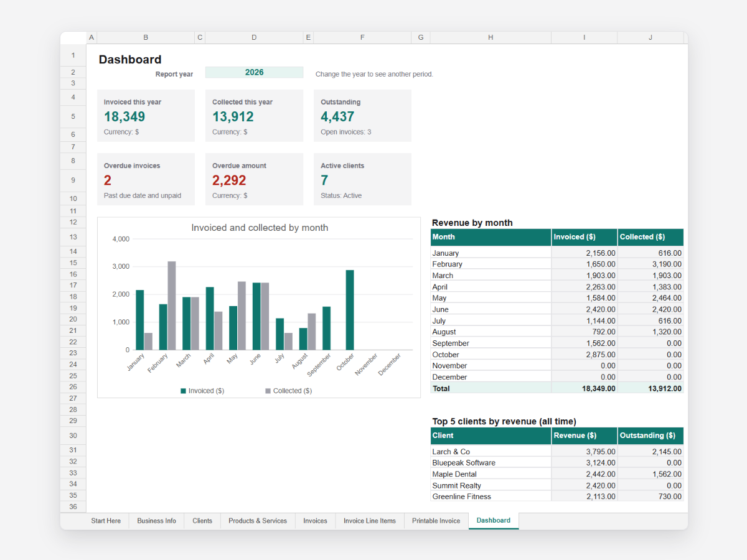Click May's collected value 2,464.00
The image size is (747, 560).
[x=651, y=298]
